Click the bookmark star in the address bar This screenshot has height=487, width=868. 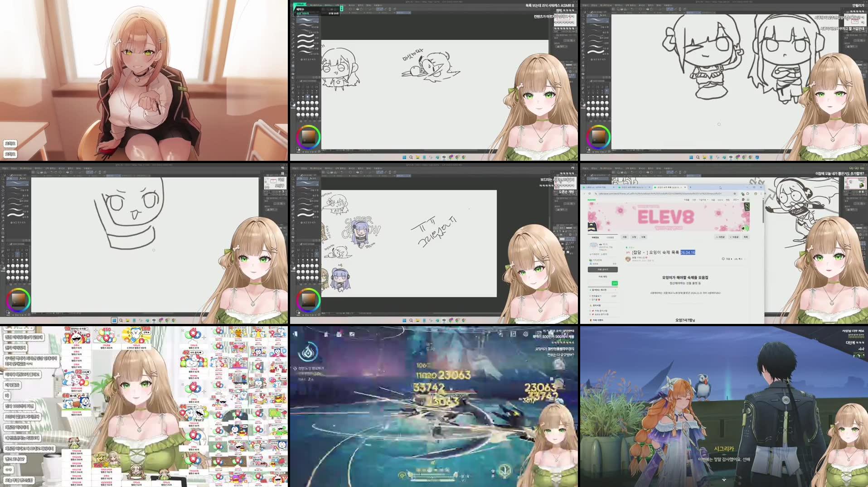coord(734,194)
